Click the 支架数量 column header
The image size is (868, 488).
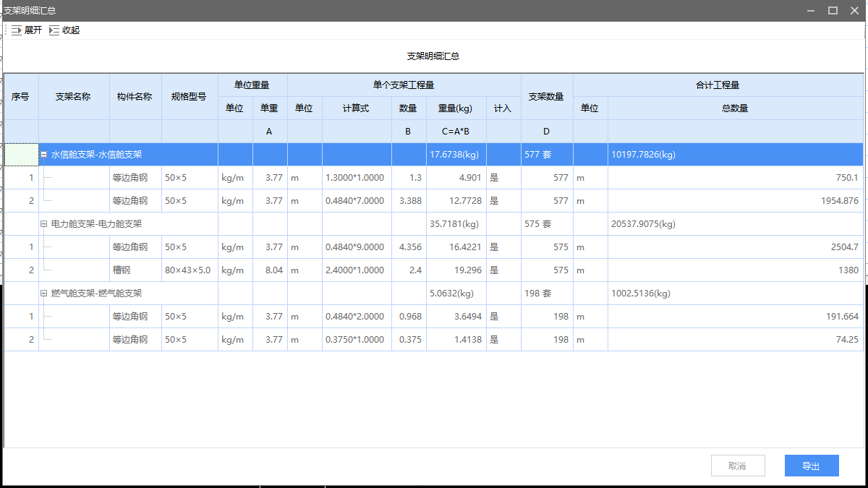[x=546, y=96]
